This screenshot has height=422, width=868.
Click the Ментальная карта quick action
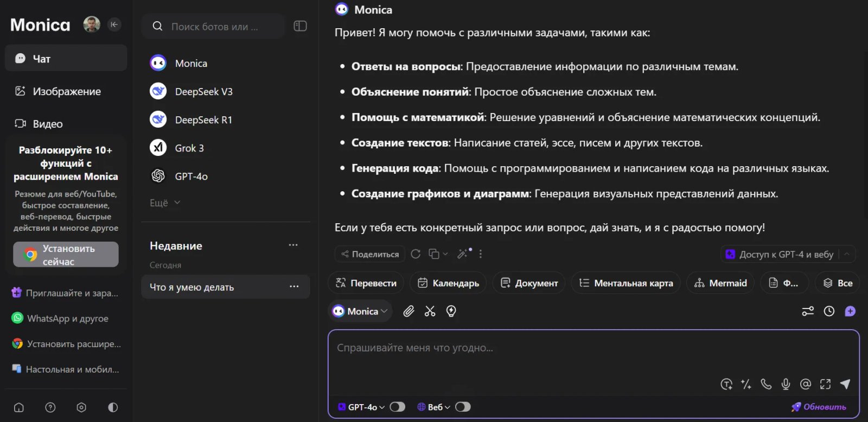click(626, 283)
